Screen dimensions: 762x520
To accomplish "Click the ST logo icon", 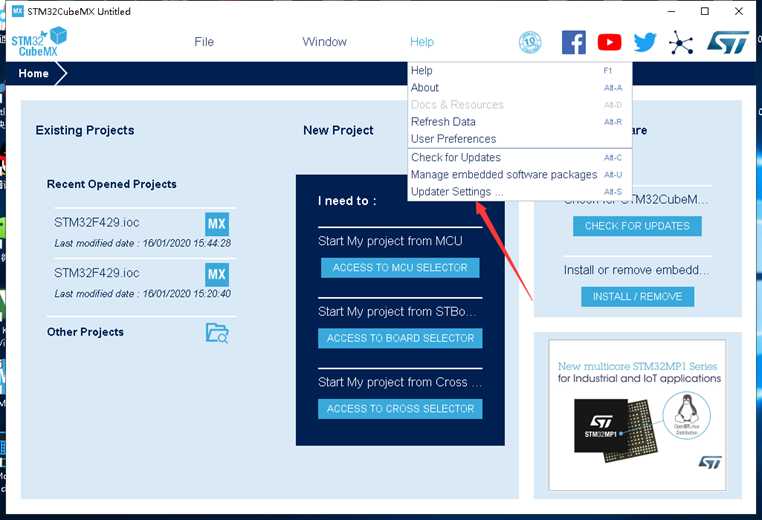I will (x=727, y=42).
